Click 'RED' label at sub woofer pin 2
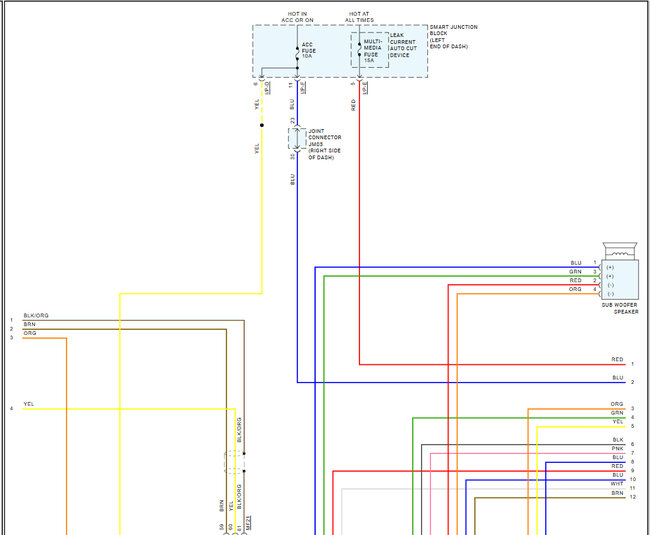Viewport: 650px width, 535px height. tap(575, 281)
